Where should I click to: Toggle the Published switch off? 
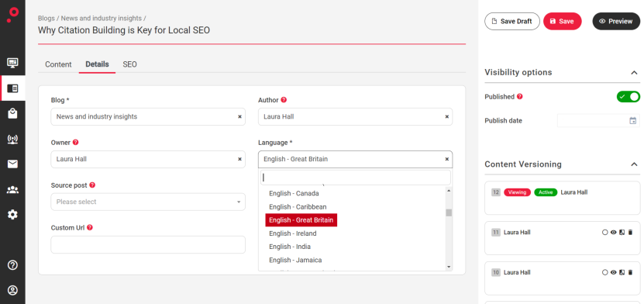pos(628,96)
